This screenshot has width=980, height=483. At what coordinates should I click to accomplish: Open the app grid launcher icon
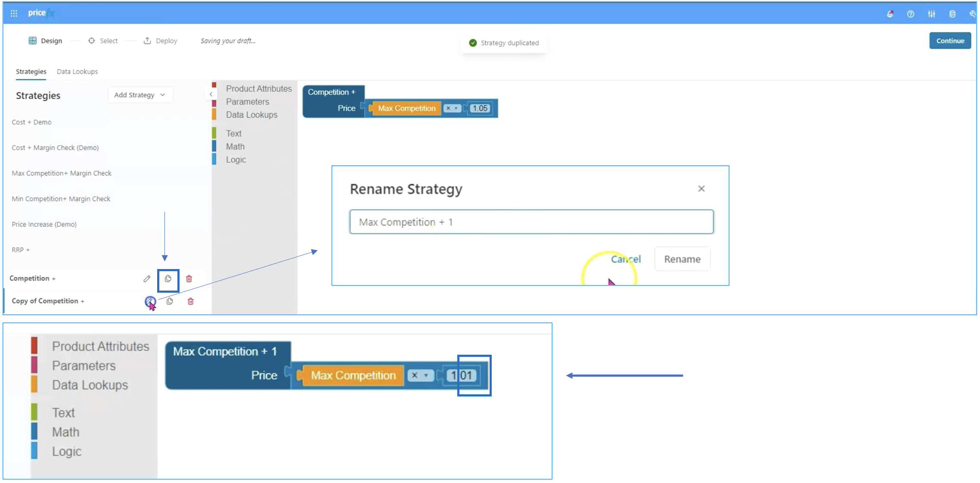pyautogui.click(x=14, y=13)
